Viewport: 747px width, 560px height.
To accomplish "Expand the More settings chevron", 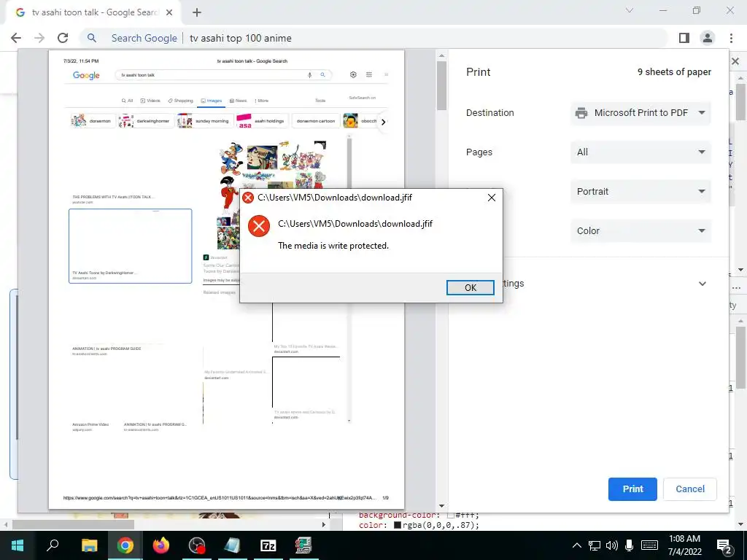I will 703,284.
